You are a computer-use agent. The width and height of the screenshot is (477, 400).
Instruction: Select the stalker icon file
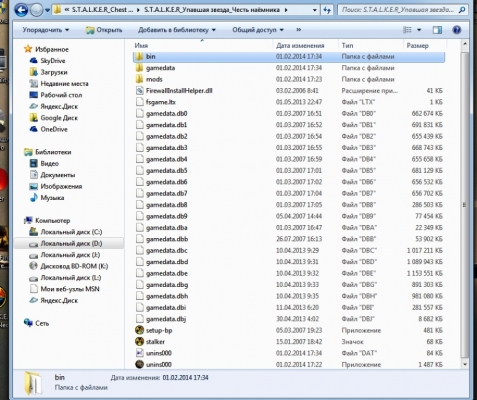tap(289, 342)
